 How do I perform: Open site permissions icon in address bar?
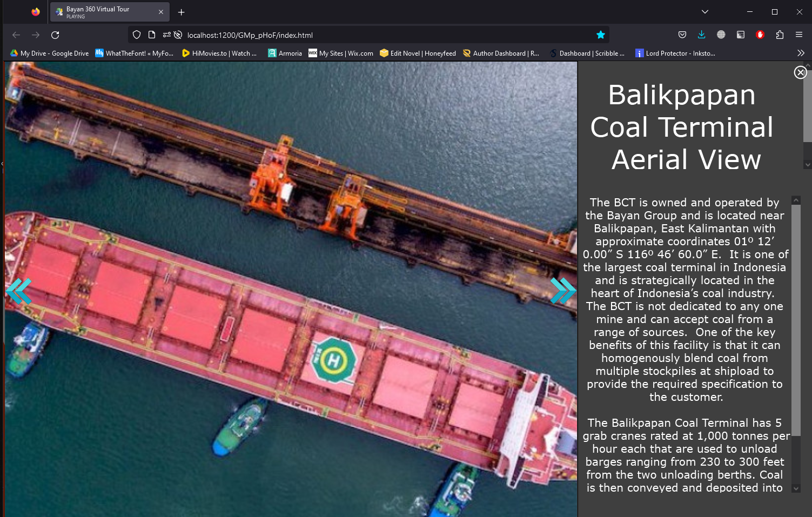point(167,35)
